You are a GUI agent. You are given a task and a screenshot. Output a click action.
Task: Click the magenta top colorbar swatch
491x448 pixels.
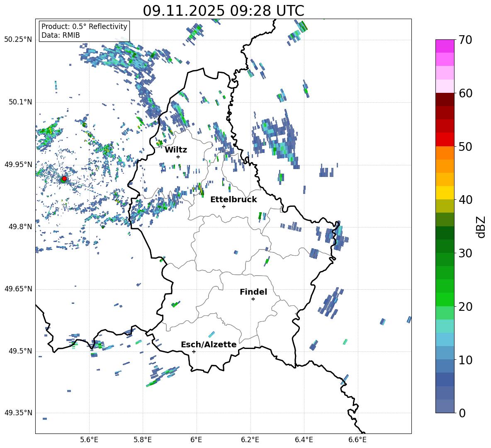(445, 46)
